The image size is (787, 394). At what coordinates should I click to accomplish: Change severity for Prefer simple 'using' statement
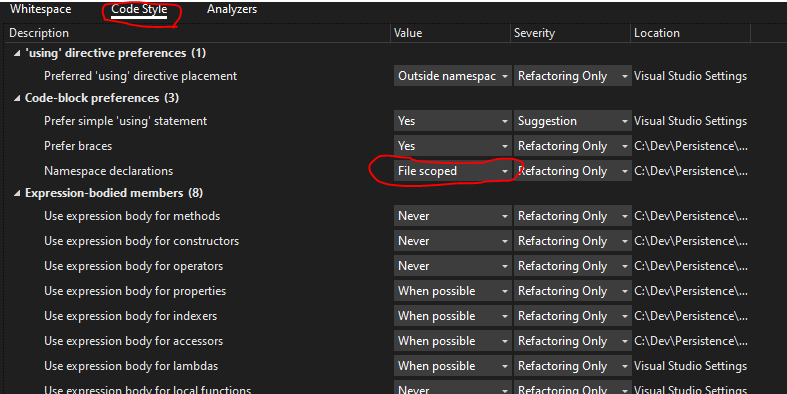573,121
